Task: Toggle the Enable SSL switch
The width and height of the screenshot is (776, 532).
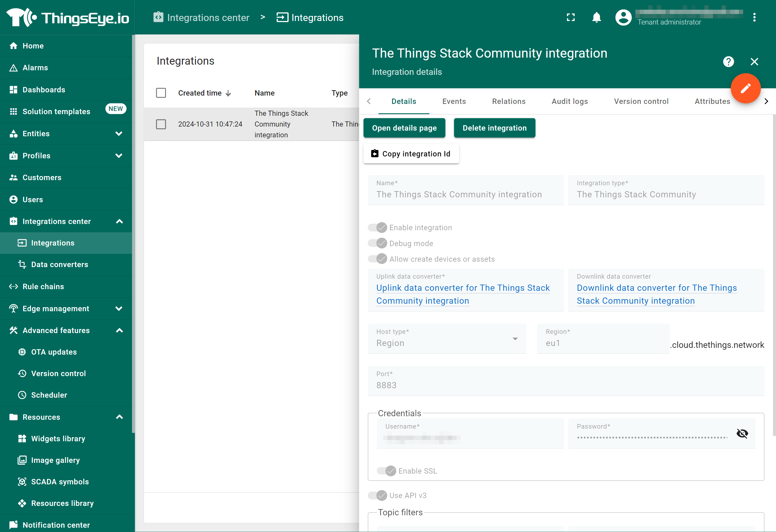Action: pos(386,471)
